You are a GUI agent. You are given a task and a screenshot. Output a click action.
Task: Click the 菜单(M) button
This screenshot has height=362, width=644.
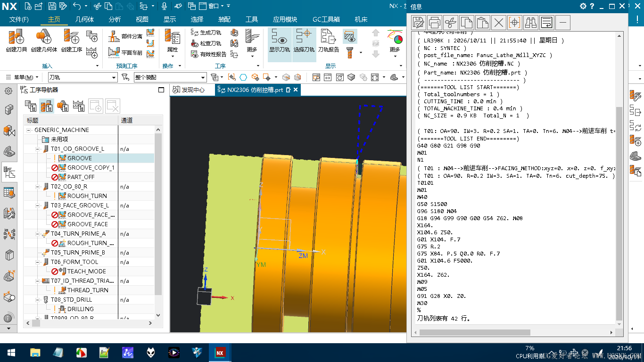tap(24, 77)
